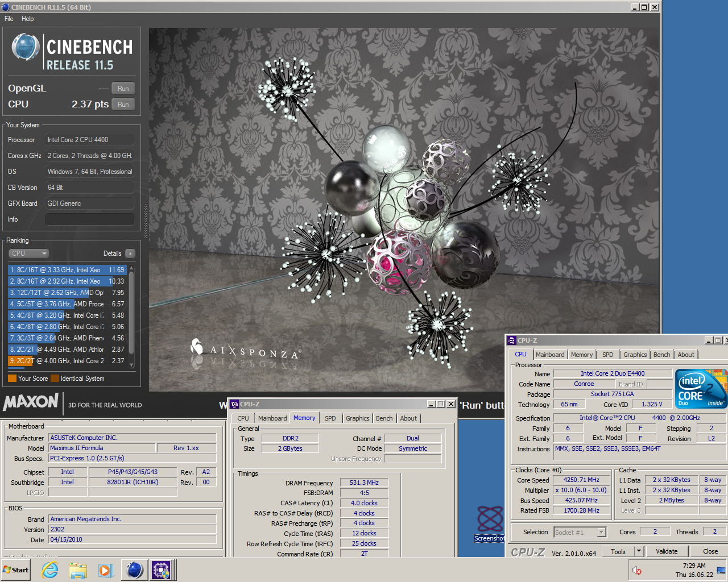Click the volume muted tray icon

coord(637,570)
